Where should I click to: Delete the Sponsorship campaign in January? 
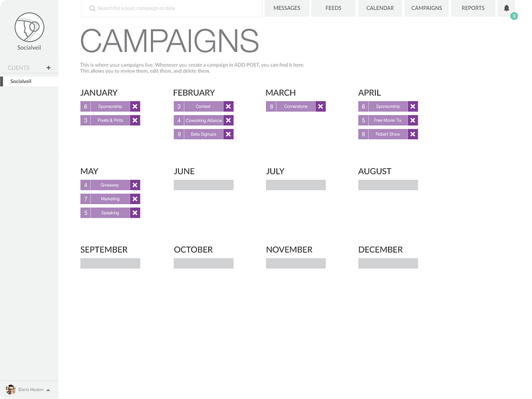pyautogui.click(x=134, y=106)
